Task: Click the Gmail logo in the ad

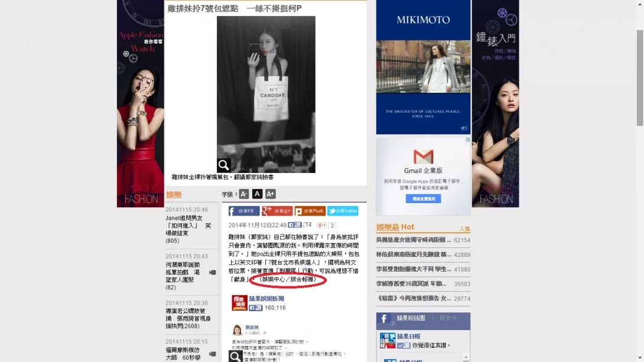Action: click(x=423, y=156)
